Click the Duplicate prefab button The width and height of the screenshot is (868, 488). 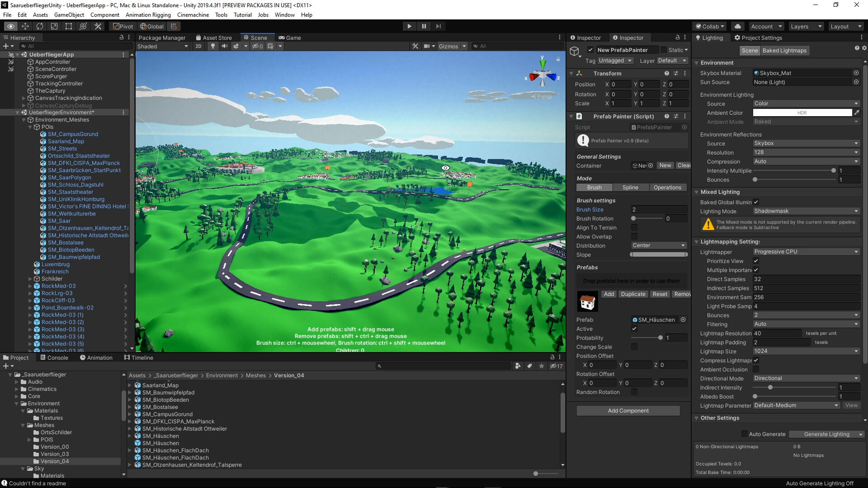point(633,294)
